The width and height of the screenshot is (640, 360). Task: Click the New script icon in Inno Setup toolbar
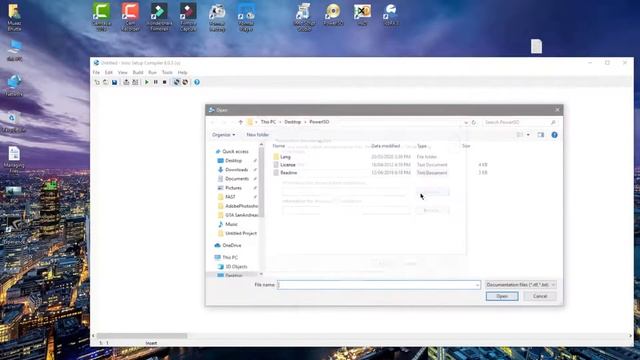coord(97,82)
